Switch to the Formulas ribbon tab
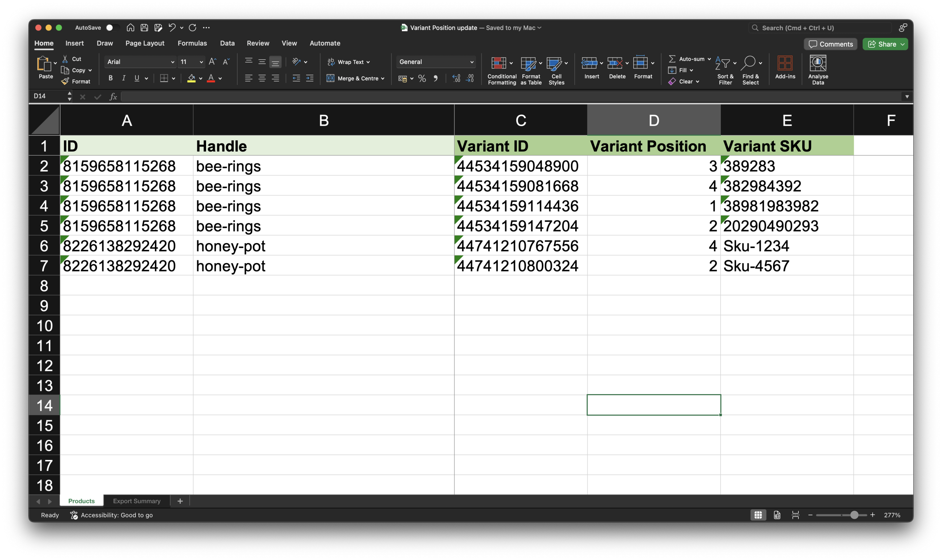 coord(192,43)
